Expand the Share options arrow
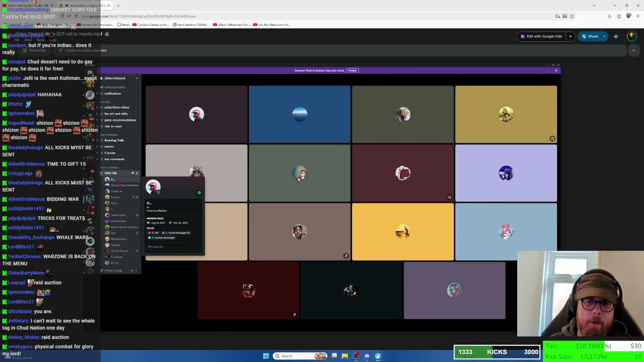This screenshot has height=362, width=644. click(604, 36)
